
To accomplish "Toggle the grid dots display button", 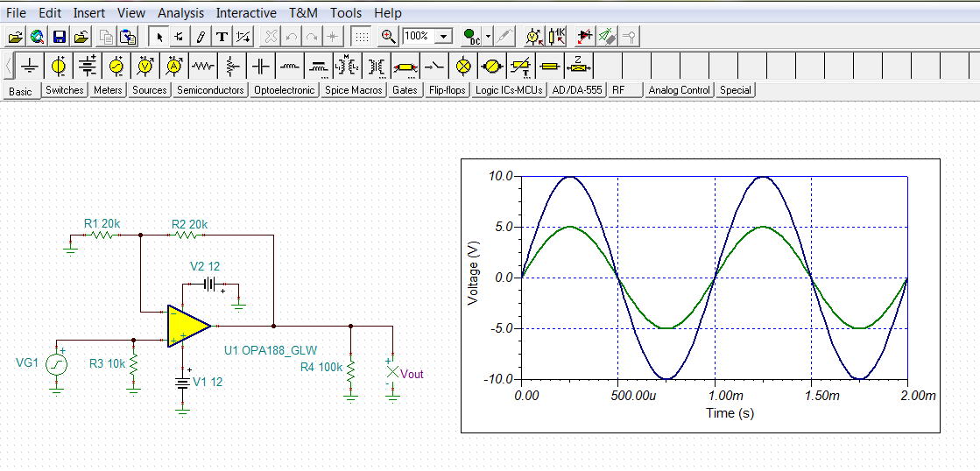I will click(361, 37).
